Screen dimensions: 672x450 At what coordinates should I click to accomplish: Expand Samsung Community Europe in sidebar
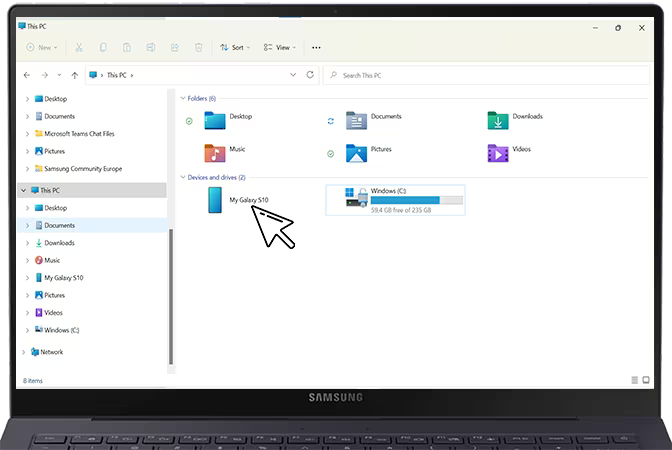point(27,169)
